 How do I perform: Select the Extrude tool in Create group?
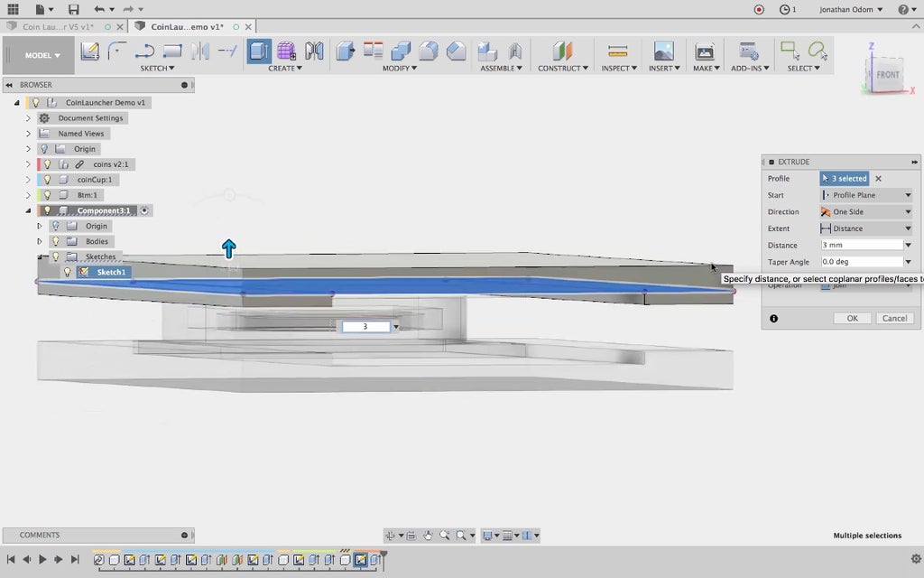(259, 51)
